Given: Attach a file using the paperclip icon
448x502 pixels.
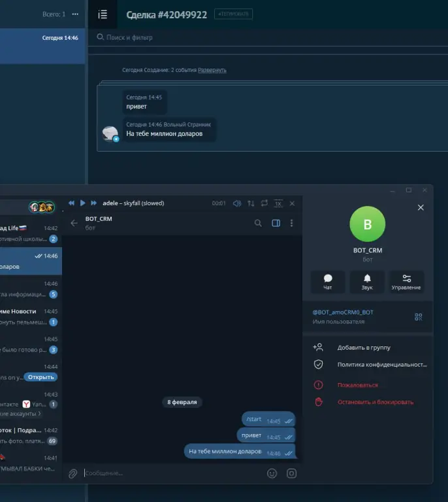Looking at the screenshot, I should pos(73,473).
